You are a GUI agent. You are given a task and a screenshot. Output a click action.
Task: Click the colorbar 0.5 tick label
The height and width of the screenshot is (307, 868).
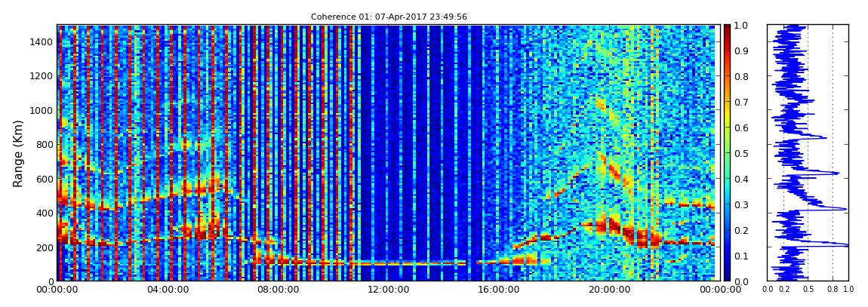[x=740, y=153]
